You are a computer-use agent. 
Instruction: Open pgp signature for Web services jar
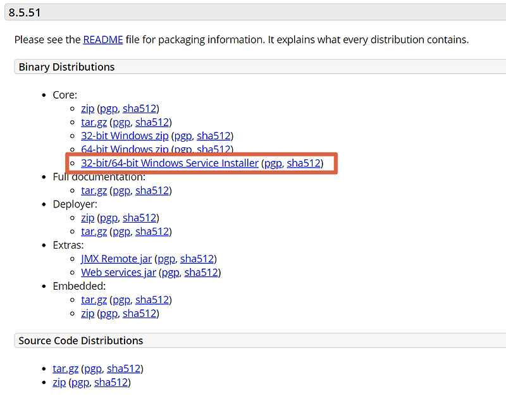[170, 273]
